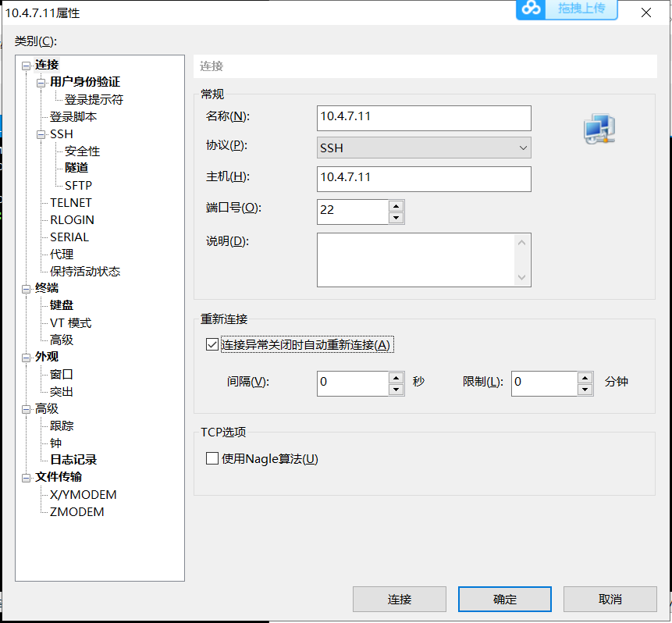Click the cloud upload icon (拖拽上传)
The height and width of the screenshot is (623, 672).
(x=532, y=9)
